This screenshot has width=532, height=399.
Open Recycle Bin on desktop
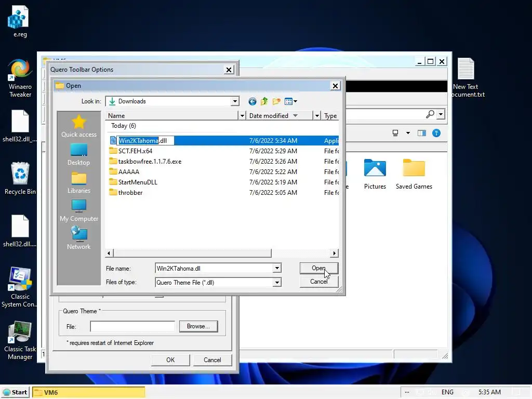[20, 179]
